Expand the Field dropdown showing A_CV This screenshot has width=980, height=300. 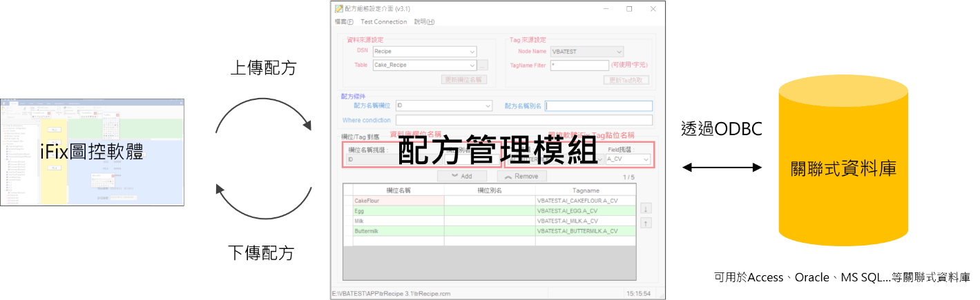(x=645, y=159)
